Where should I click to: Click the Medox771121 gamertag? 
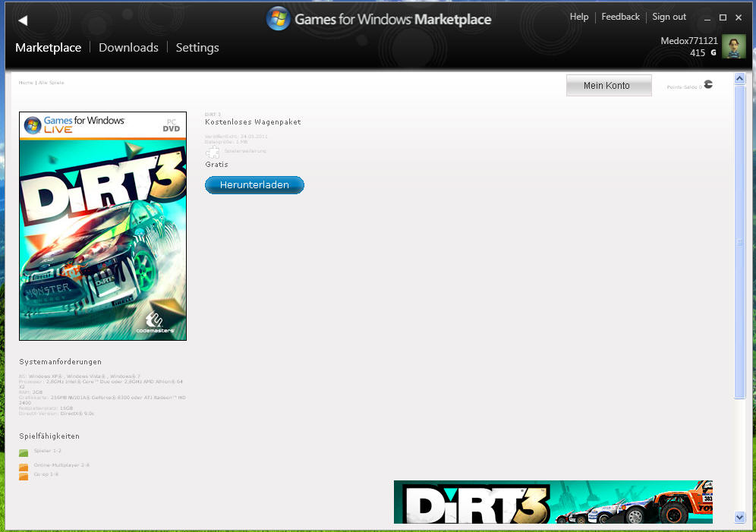[689, 40]
